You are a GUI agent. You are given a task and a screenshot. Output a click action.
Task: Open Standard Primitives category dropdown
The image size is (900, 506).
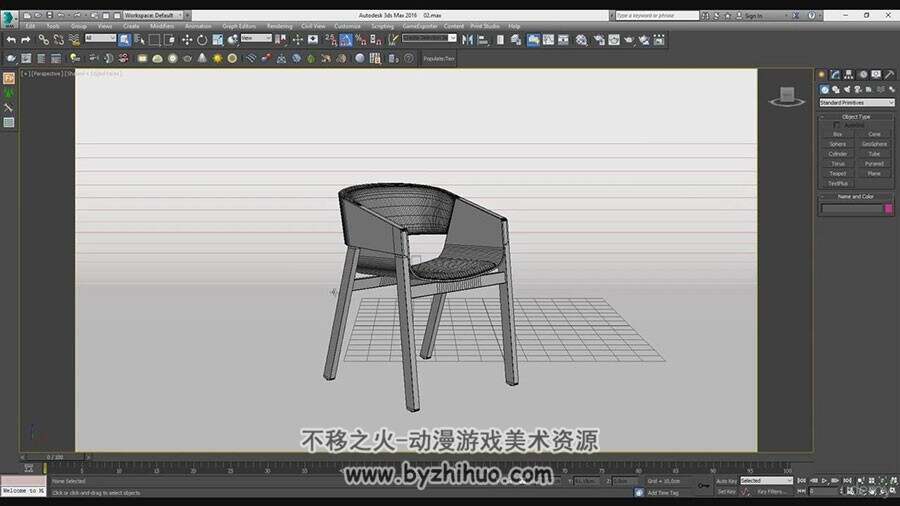(856, 103)
